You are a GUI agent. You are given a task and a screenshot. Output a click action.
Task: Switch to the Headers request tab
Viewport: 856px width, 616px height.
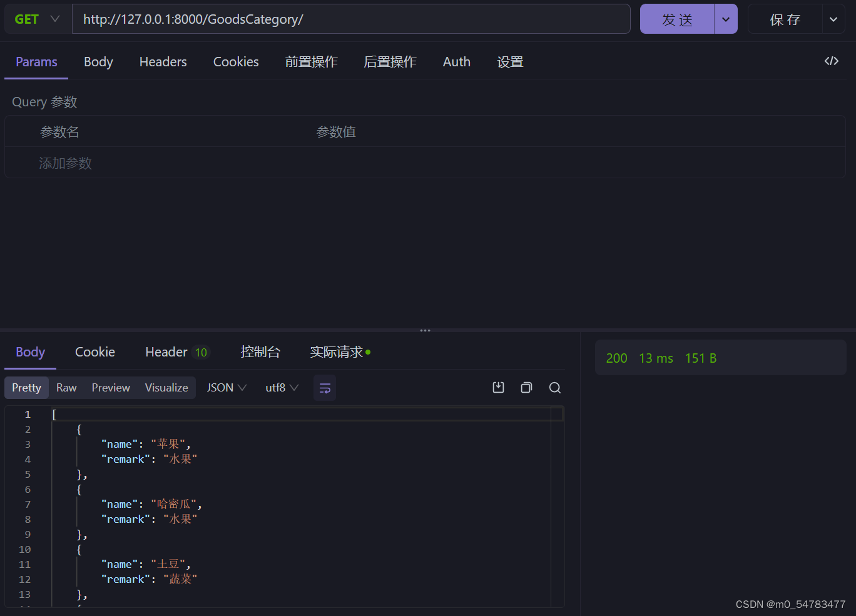pyautogui.click(x=163, y=61)
